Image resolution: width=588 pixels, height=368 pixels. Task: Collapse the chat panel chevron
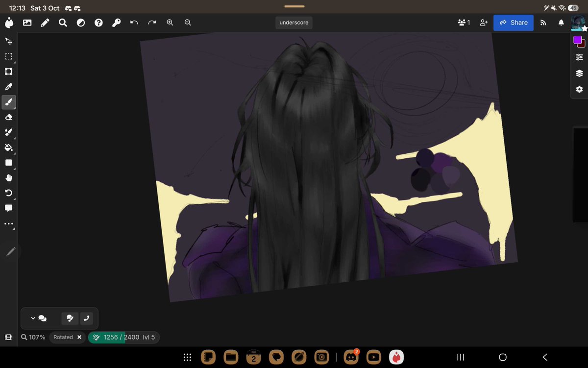(x=33, y=318)
